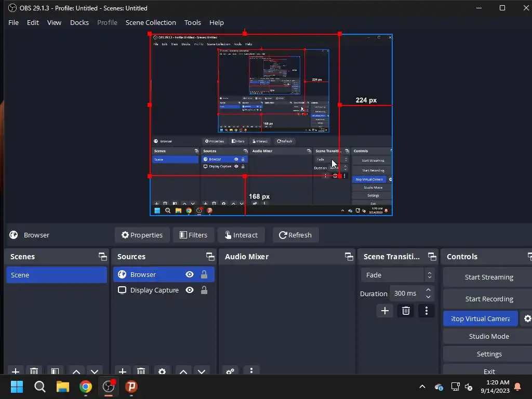Open the Docks menu

79,22
